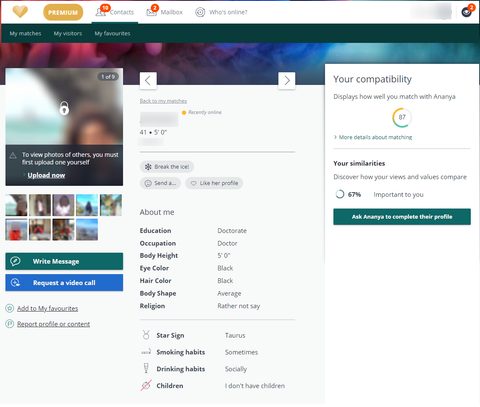Open the Mailbox envelope icon
Screen dimensions: 480x407
click(x=151, y=12)
